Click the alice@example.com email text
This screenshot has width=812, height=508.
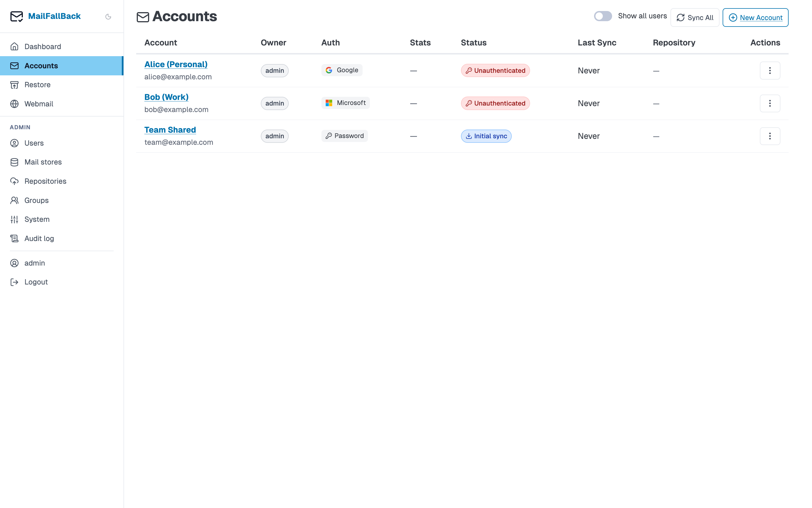(178, 77)
